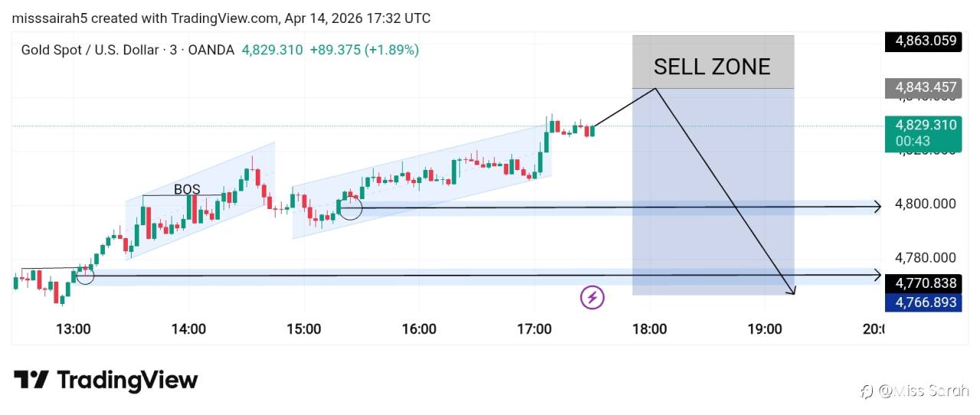Click the downward projection arrow tip
The width and height of the screenshot is (980, 415).
(x=793, y=292)
